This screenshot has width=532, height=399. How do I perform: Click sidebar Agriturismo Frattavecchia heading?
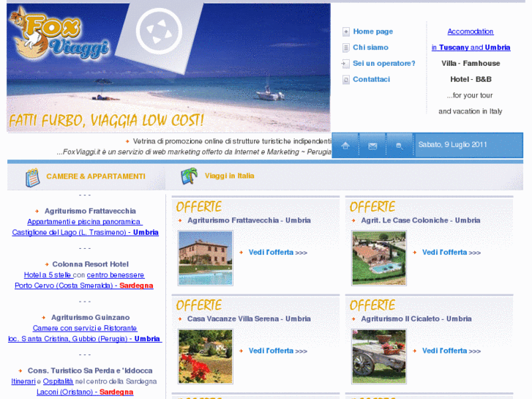(x=90, y=211)
